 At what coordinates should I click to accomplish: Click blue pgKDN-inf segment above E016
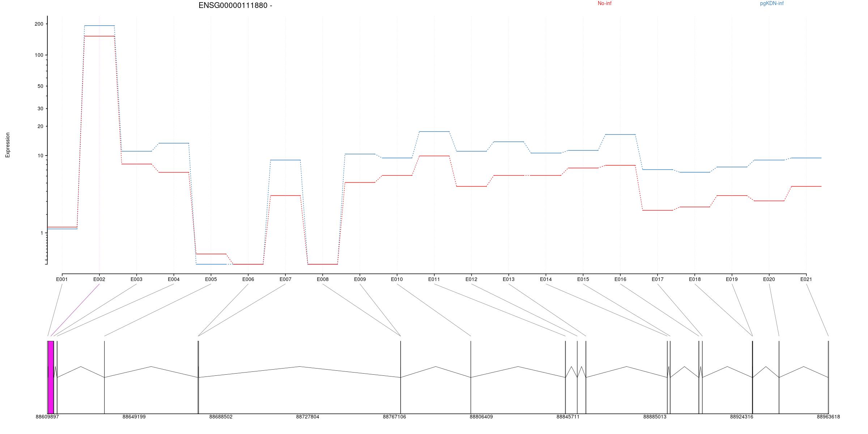coord(620,135)
